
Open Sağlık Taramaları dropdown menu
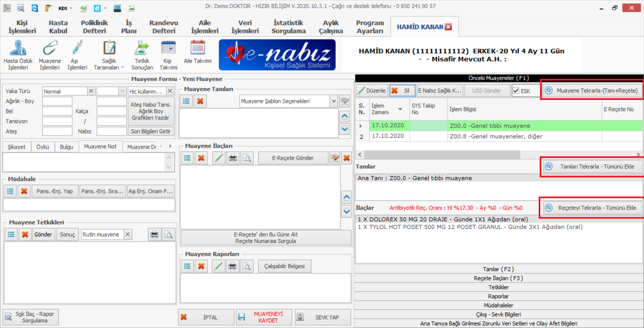[109, 55]
